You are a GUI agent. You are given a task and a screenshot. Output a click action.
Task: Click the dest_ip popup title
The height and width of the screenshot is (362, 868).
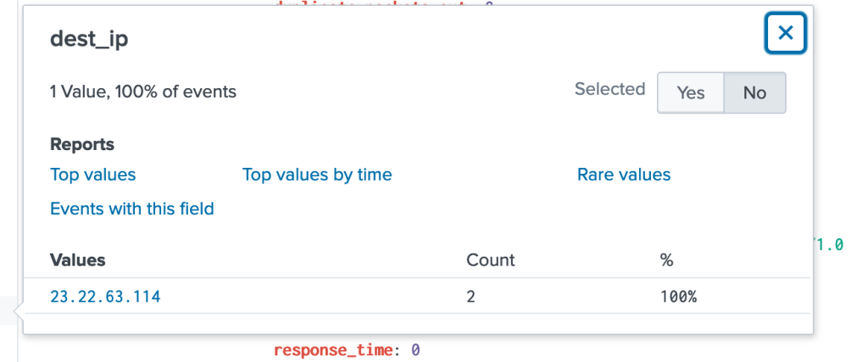tap(89, 40)
